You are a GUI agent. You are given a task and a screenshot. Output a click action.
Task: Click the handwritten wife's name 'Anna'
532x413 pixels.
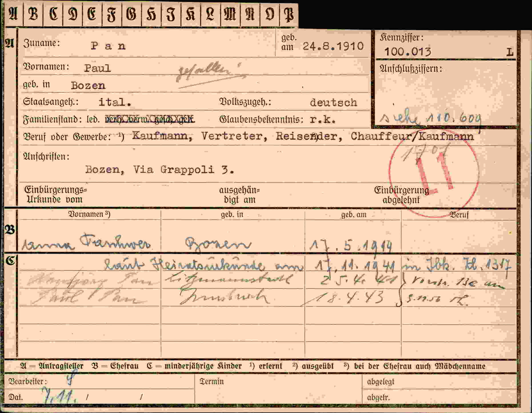coord(48,245)
